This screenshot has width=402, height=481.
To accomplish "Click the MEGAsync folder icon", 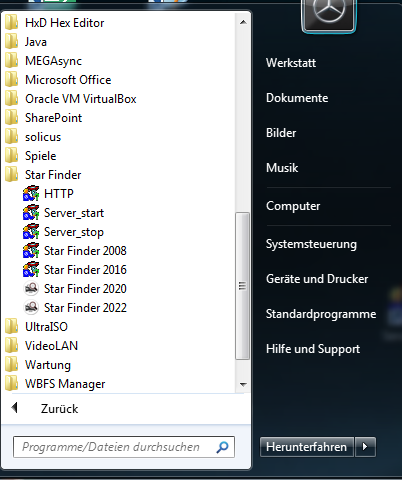I will (12, 61).
